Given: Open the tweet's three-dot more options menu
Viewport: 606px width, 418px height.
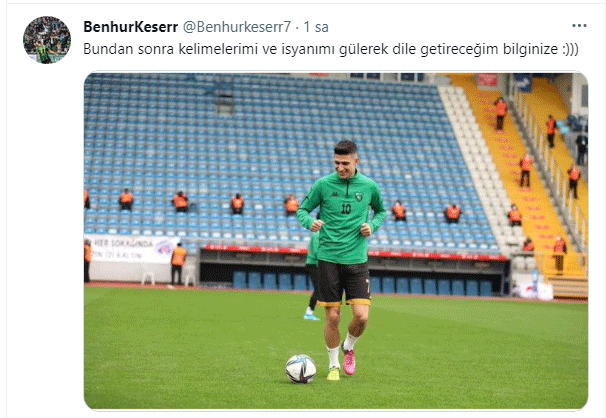Looking at the screenshot, I should point(579,26).
